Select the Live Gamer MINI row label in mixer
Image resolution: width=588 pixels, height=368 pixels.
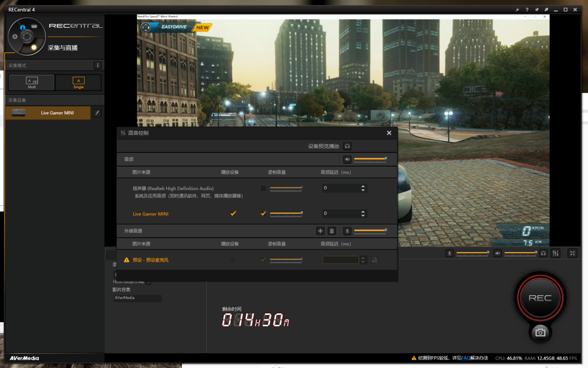(x=150, y=214)
